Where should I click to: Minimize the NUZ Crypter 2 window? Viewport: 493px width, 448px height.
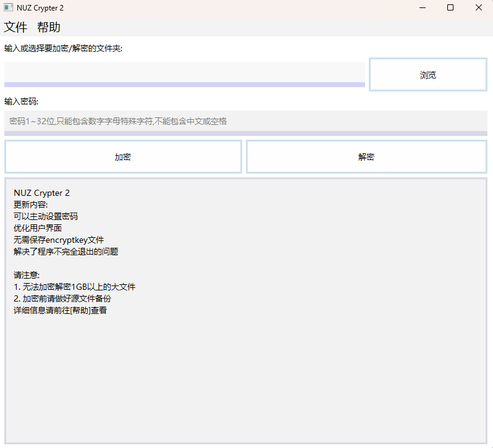click(x=423, y=7)
